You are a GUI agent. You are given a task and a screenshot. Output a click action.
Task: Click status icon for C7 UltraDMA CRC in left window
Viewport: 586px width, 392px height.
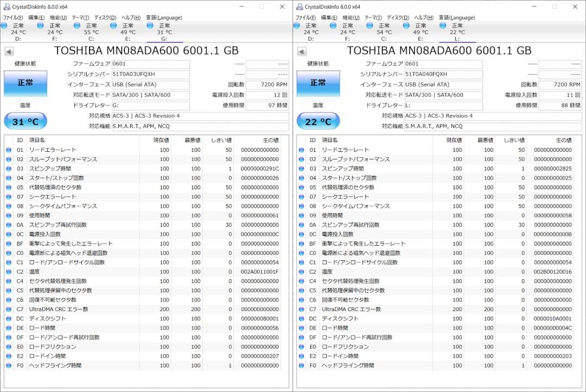9,309
